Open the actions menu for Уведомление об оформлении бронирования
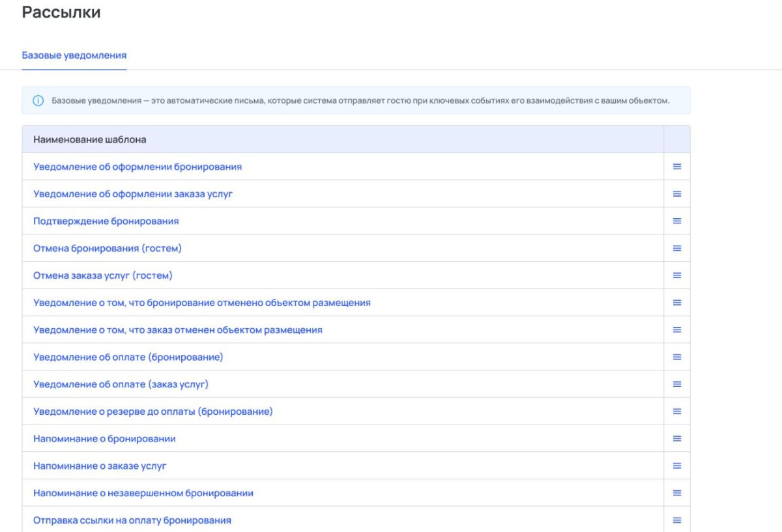 [x=676, y=166]
